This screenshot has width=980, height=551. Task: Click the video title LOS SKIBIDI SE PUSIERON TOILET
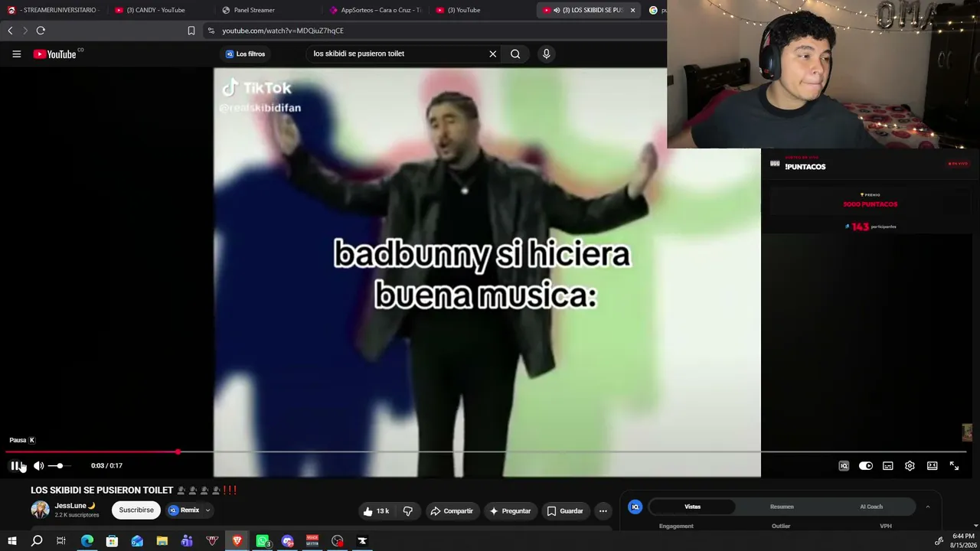click(102, 490)
